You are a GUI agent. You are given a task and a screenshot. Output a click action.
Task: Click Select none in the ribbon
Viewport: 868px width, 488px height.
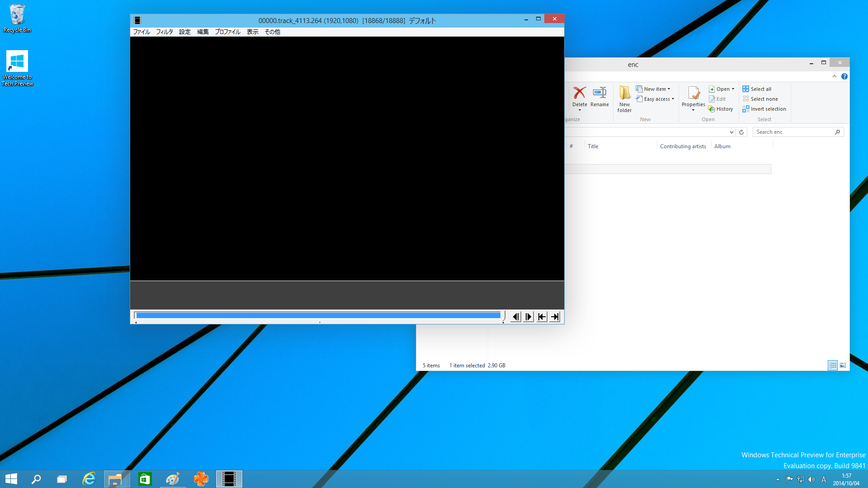pos(760,99)
